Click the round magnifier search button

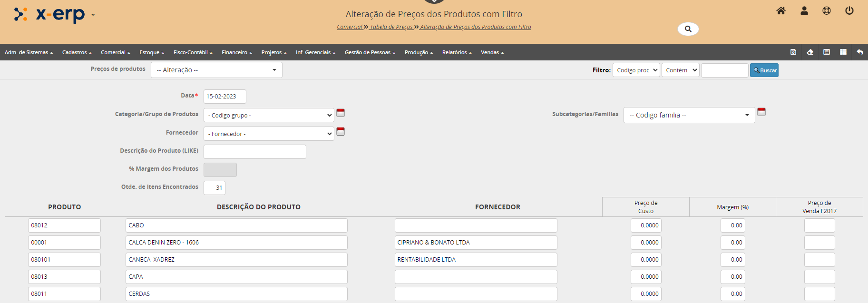688,29
